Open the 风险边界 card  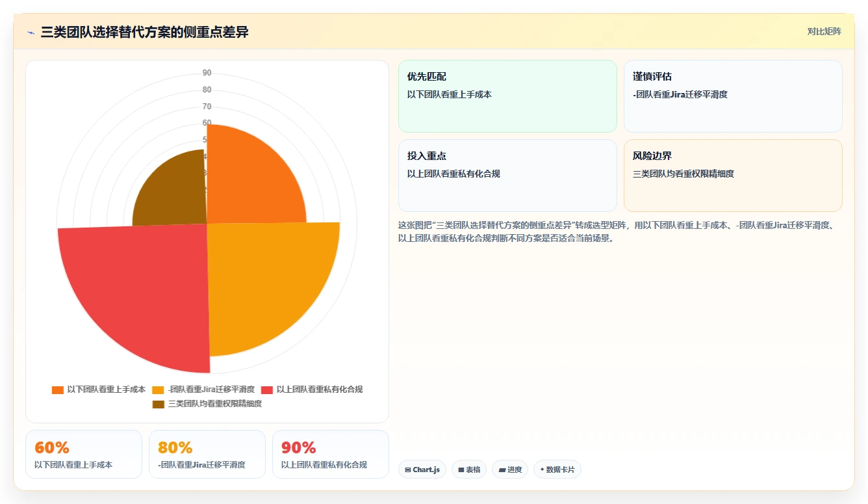[733, 176]
